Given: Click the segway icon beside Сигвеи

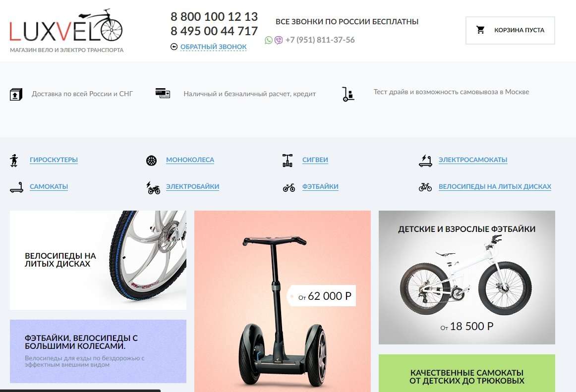Looking at the screenshot, I should [288, 160].
